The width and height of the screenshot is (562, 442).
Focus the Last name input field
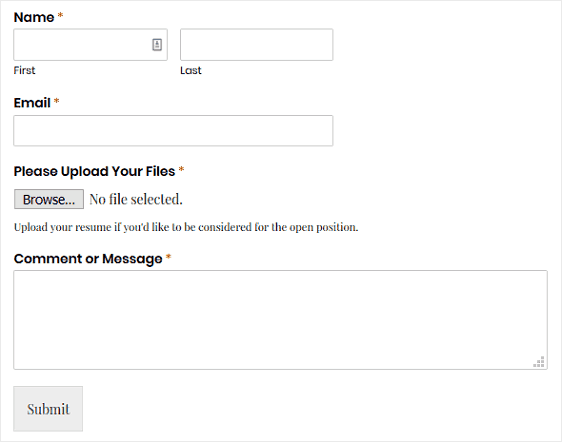[x=257, y=45]
